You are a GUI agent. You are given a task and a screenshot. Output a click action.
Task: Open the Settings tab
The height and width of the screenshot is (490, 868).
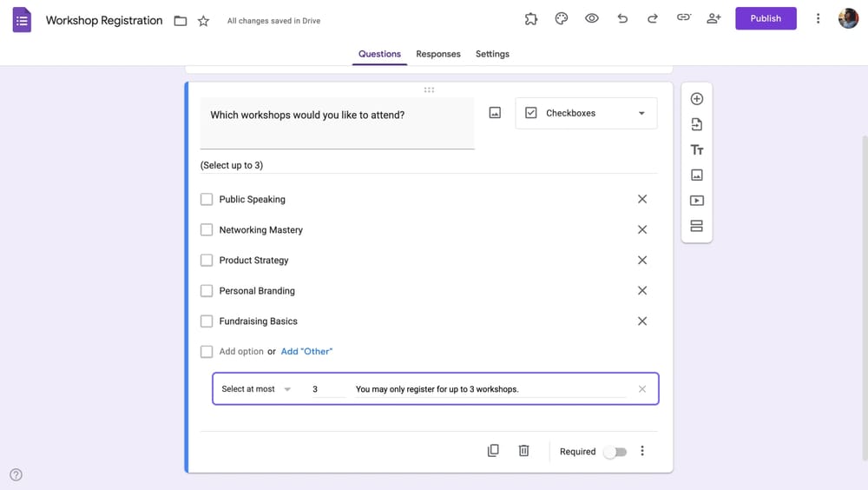pos(492,54)
